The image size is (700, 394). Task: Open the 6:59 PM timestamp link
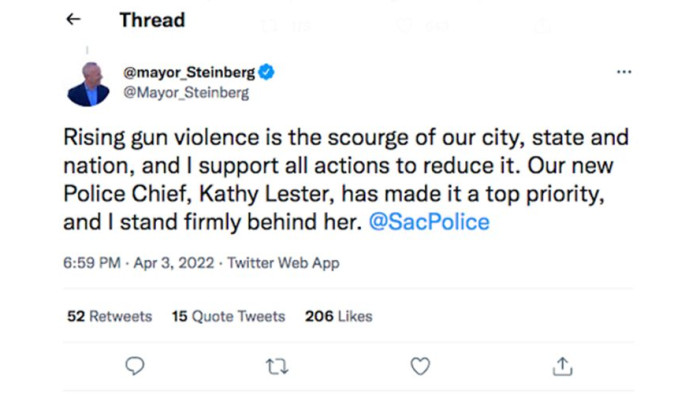click(x=92, y=263)
